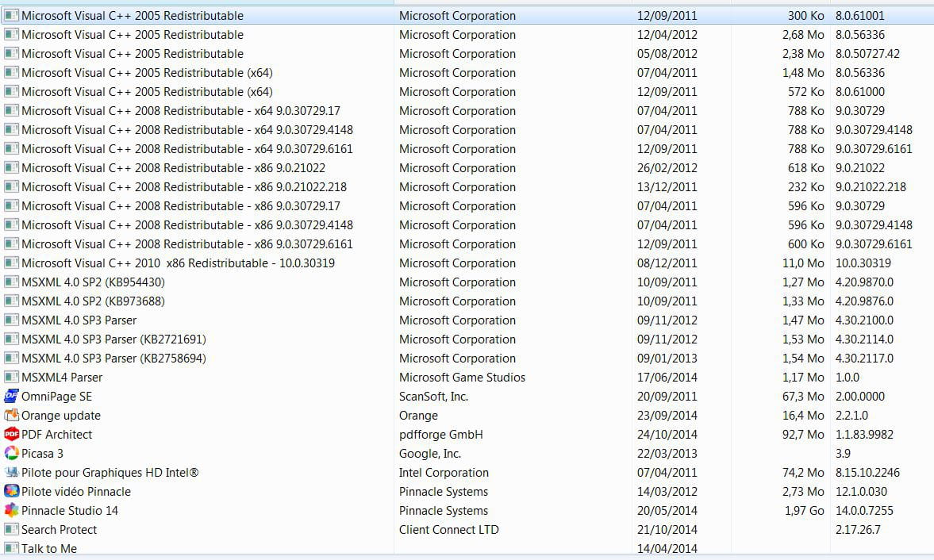This screenshot has height=560, width=934.
Task: Select the MSXML 4.0 SP3 Parser entry without KB
Action: pos(467,320)
